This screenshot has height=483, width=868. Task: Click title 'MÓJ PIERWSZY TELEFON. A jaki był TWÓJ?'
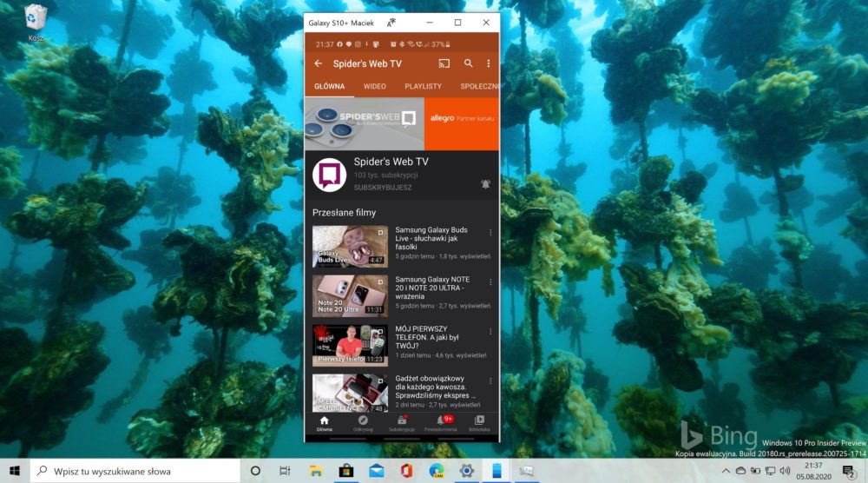coord(427,337)
